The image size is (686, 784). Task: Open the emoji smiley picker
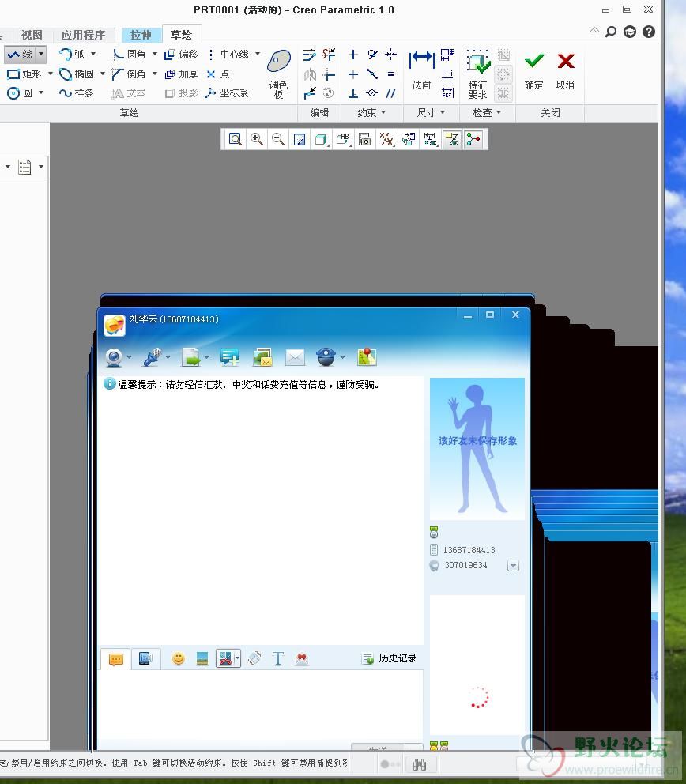(178, 658)
